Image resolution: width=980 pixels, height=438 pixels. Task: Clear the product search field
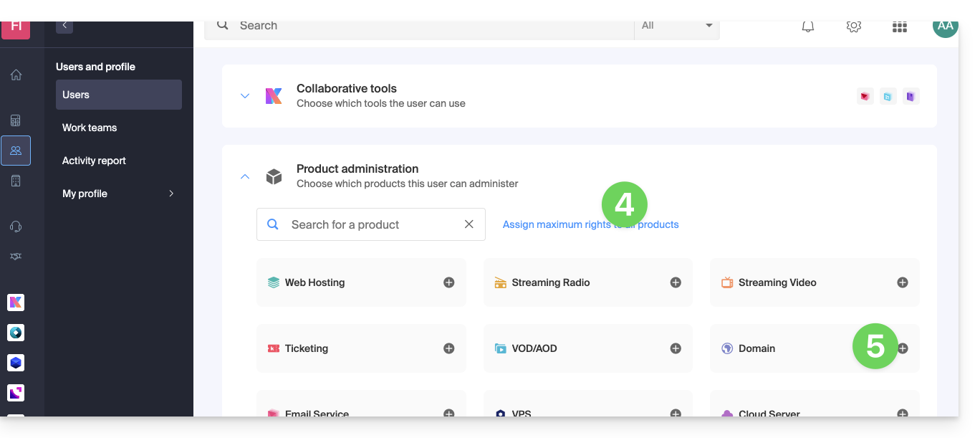click(x=469, y=224)
